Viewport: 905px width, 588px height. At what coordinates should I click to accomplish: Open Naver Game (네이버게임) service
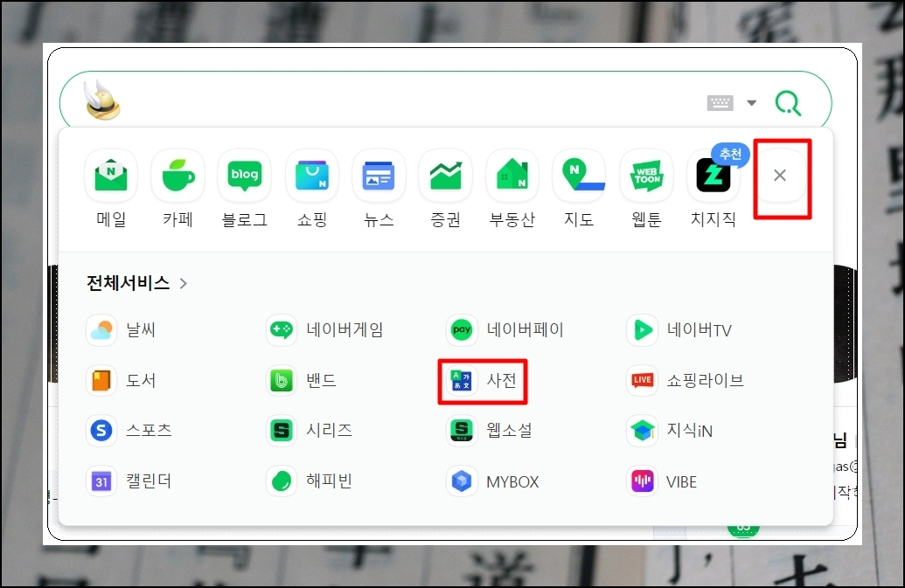click(x=325, y=330)
